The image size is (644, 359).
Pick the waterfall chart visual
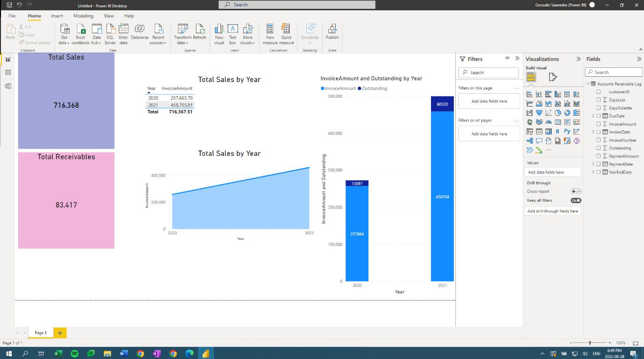tap(530, 113)
